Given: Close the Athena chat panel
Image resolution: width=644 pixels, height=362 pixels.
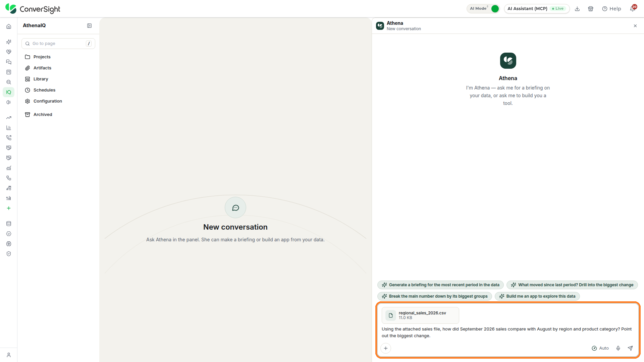Looking at the screenshot, I should 635,26.
